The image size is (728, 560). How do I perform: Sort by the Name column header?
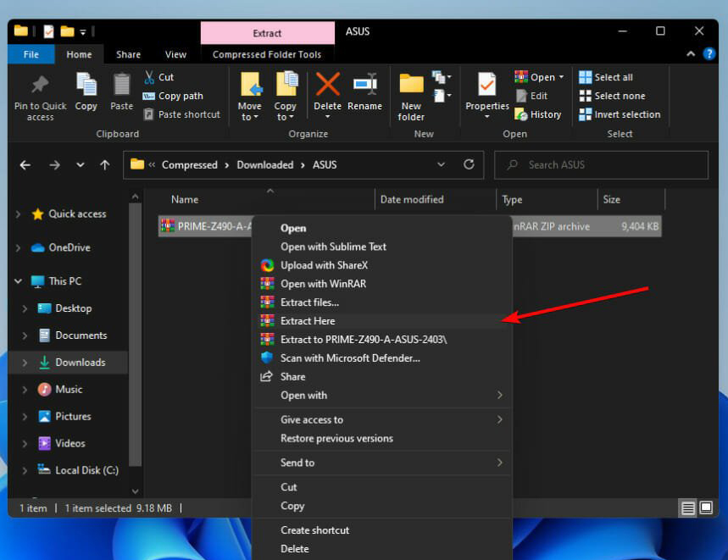pyautogui.click(x=184, y=199)
